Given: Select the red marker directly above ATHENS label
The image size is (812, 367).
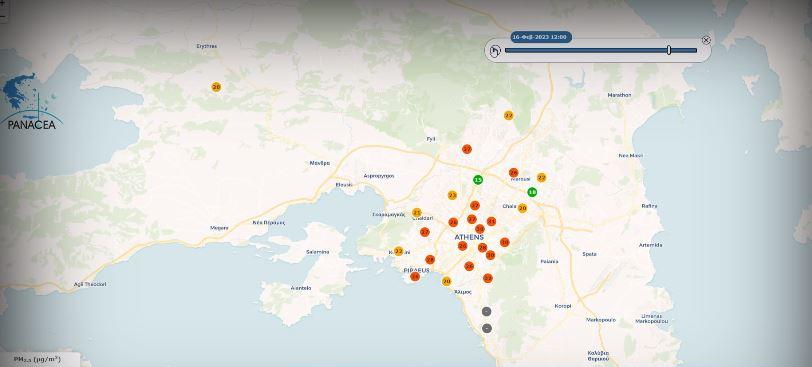Looking at the screenshot, I should [x=480, y=229].
